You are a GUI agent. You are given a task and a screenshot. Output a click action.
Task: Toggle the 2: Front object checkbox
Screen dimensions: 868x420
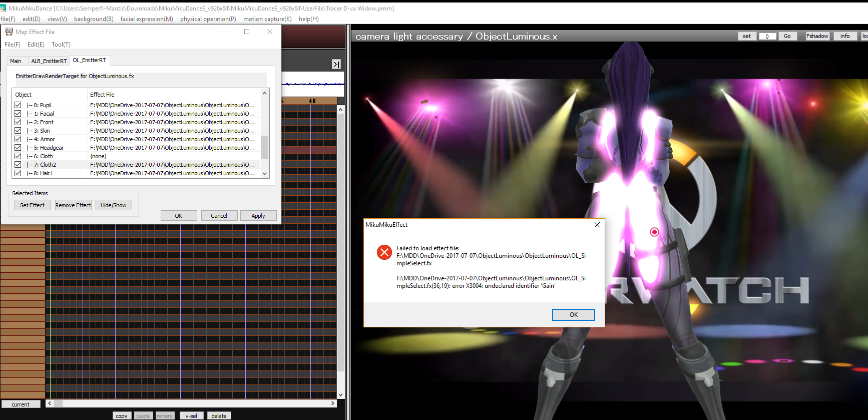[18, 122]
